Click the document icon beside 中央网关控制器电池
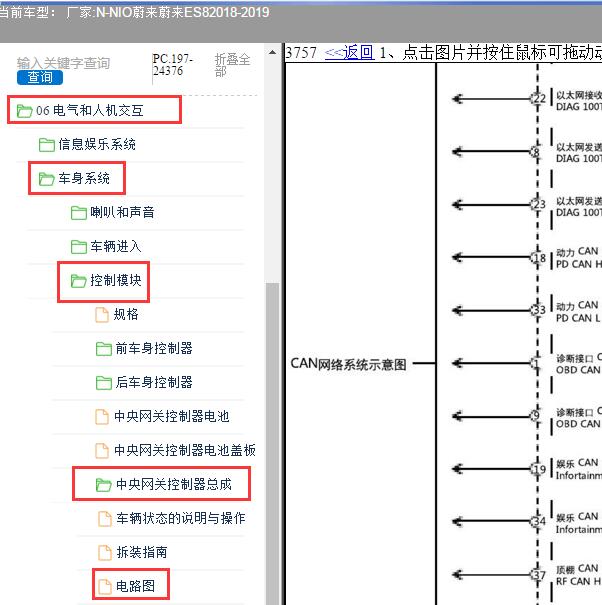 [x=102, y=417]
